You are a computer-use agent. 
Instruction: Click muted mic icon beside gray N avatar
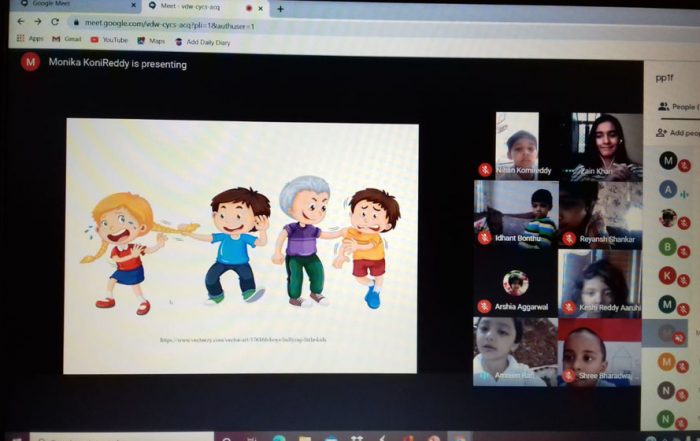click(682, 395)
